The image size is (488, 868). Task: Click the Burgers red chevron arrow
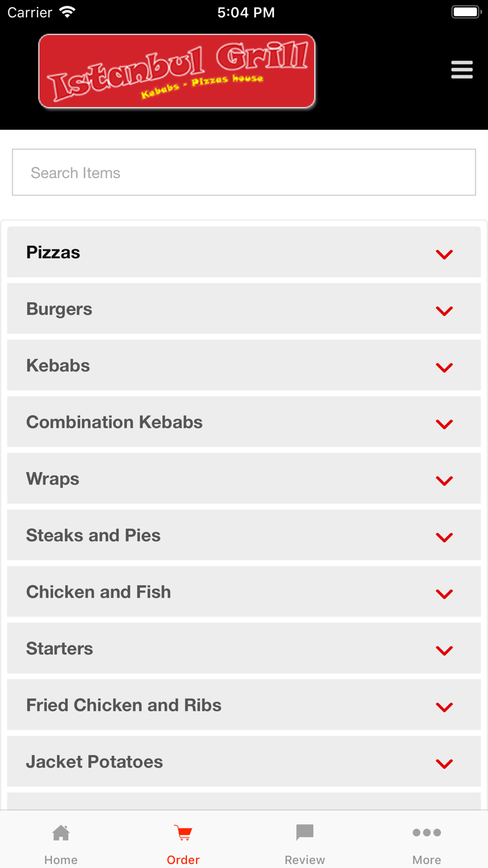point(444,311)
